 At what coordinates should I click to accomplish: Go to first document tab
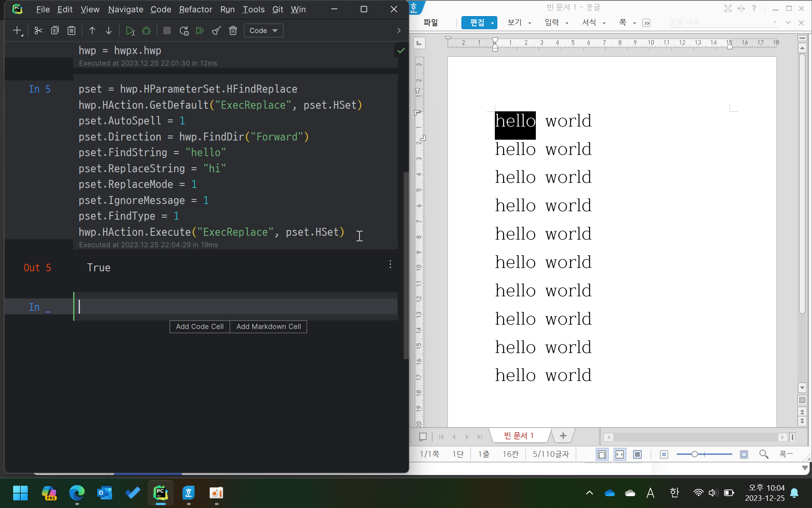441,436
